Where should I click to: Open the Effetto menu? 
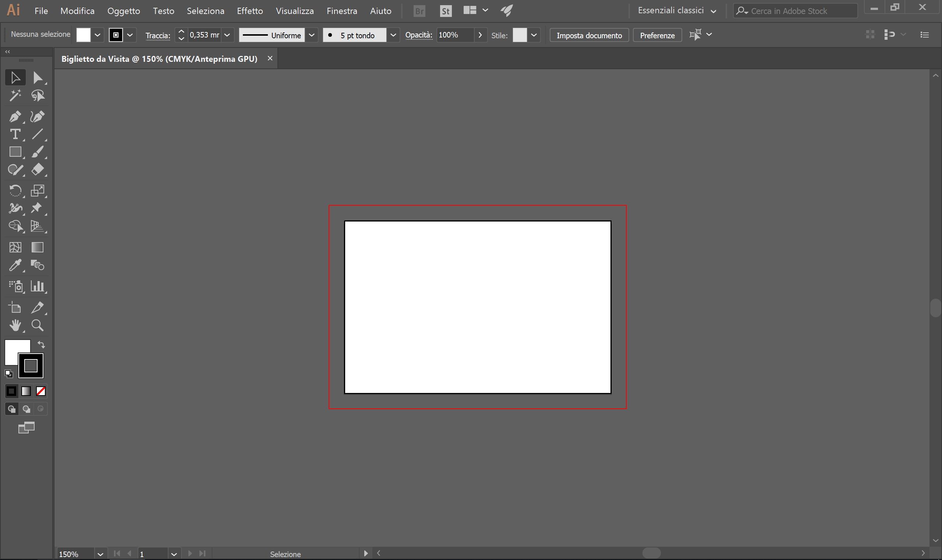250,11
